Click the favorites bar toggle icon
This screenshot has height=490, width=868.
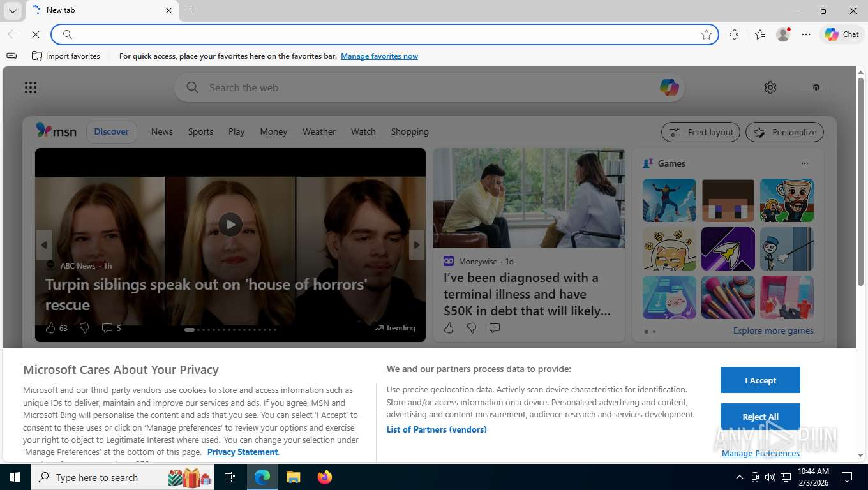pyautogui.click(x=11, y=56)
